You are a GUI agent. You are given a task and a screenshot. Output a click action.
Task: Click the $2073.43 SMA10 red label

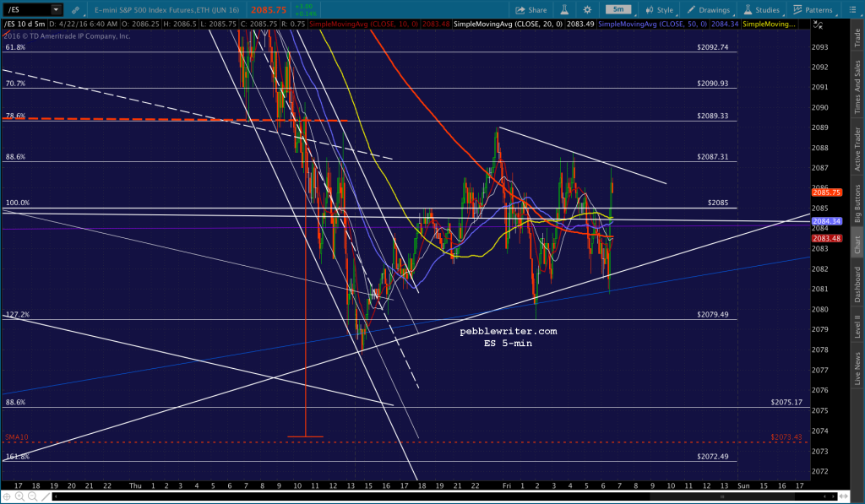[786, 437]
